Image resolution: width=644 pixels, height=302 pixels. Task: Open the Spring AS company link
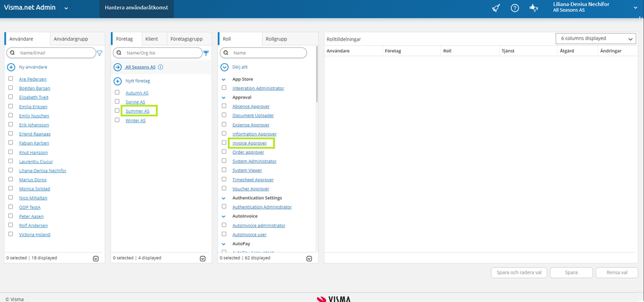[135, 102]
